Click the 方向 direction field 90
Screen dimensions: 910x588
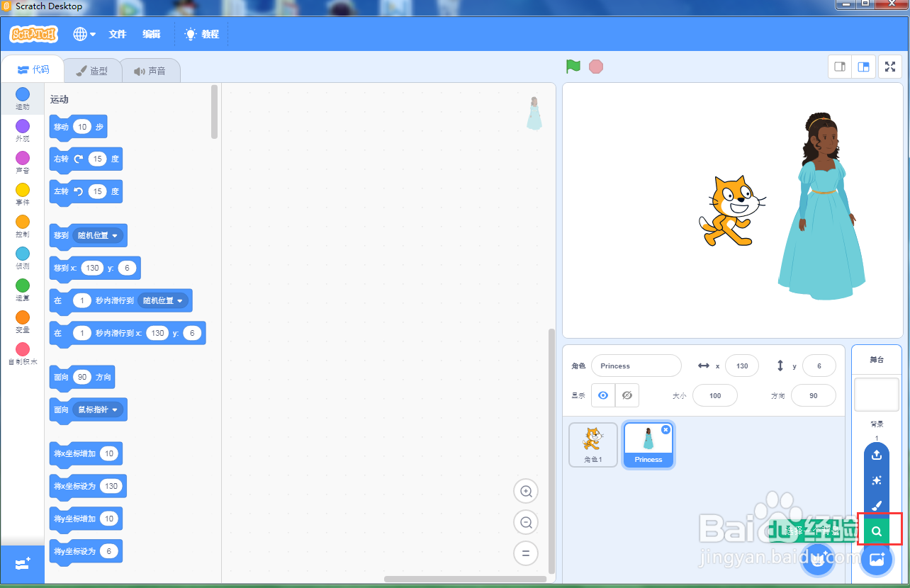(x=813, y=395)
